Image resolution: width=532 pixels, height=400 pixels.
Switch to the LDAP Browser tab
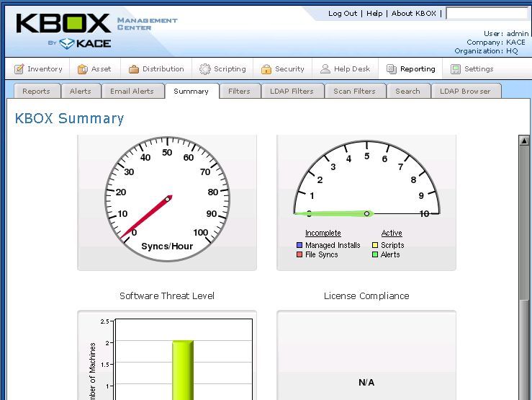466,91
